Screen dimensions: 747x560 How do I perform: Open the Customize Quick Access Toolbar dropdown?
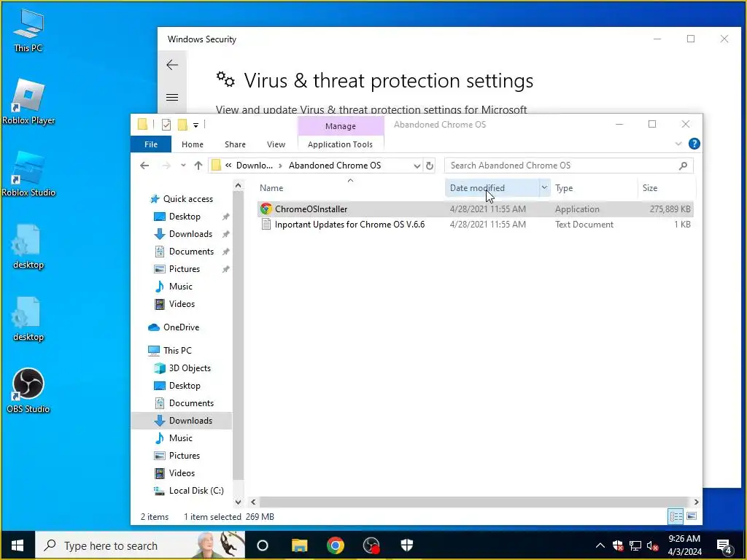[196, 125]
